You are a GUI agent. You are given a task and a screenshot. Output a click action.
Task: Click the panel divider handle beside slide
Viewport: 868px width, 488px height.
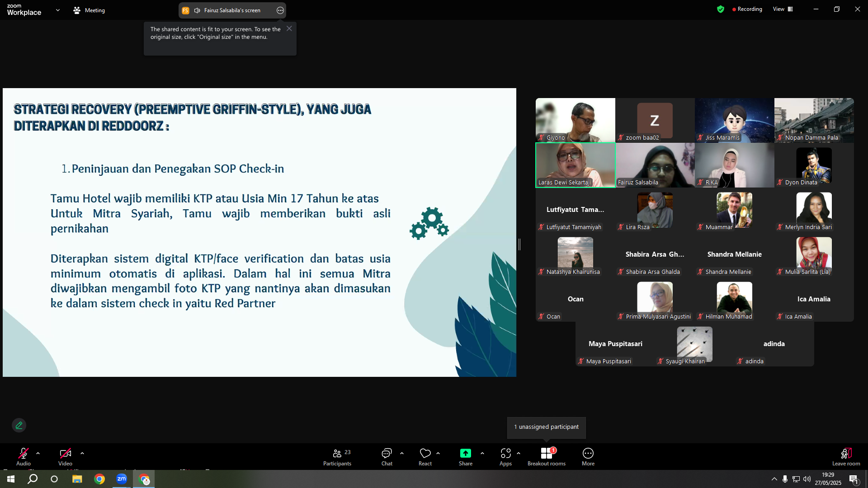click(x=519, y=244)
